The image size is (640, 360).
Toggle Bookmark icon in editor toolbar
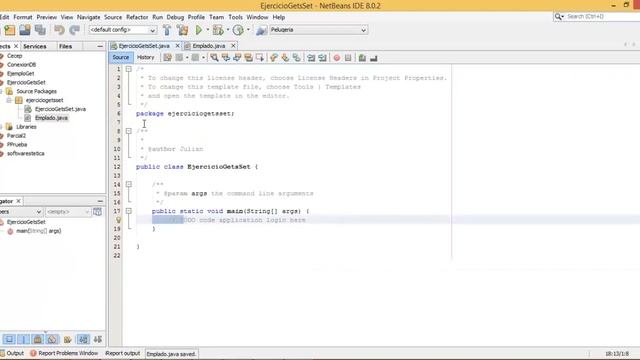(297, 58)
